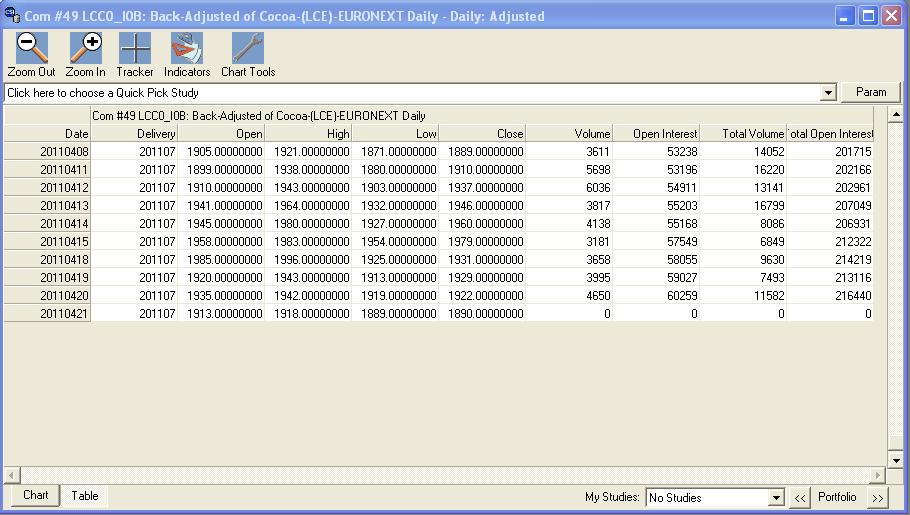This screenshot has width=910, height=515.
Task: Click the Open Interest column header
Action: 656,134
